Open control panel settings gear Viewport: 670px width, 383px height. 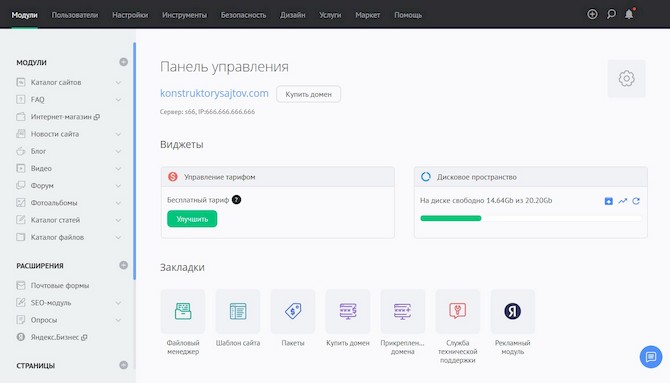(x=626, y=79)
